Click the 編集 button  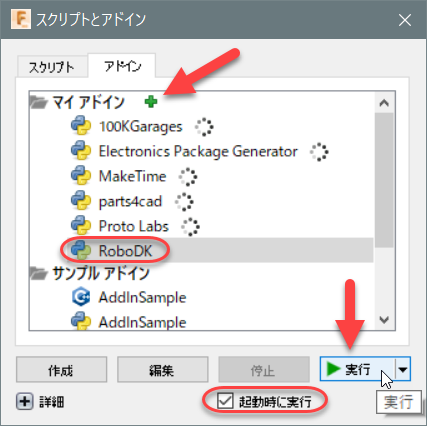tap(162, 370)
